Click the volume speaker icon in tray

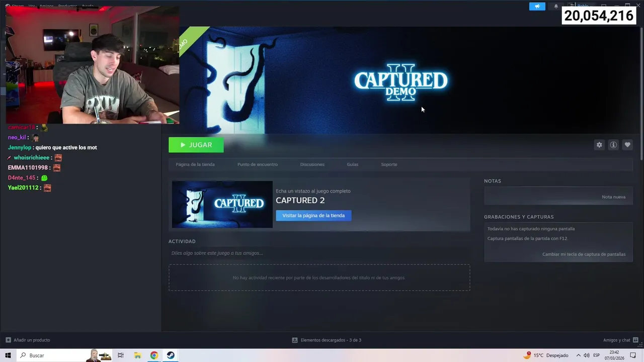point(586,355)
